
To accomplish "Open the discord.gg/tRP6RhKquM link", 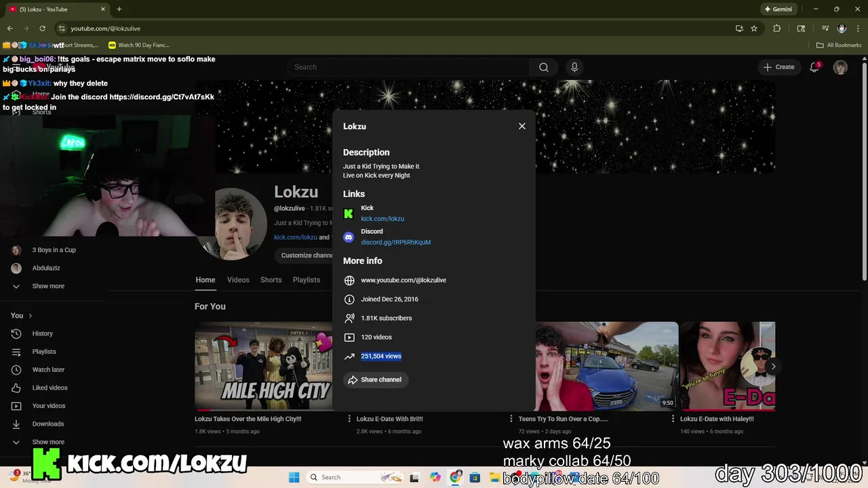I will click(x=395, y=242).
